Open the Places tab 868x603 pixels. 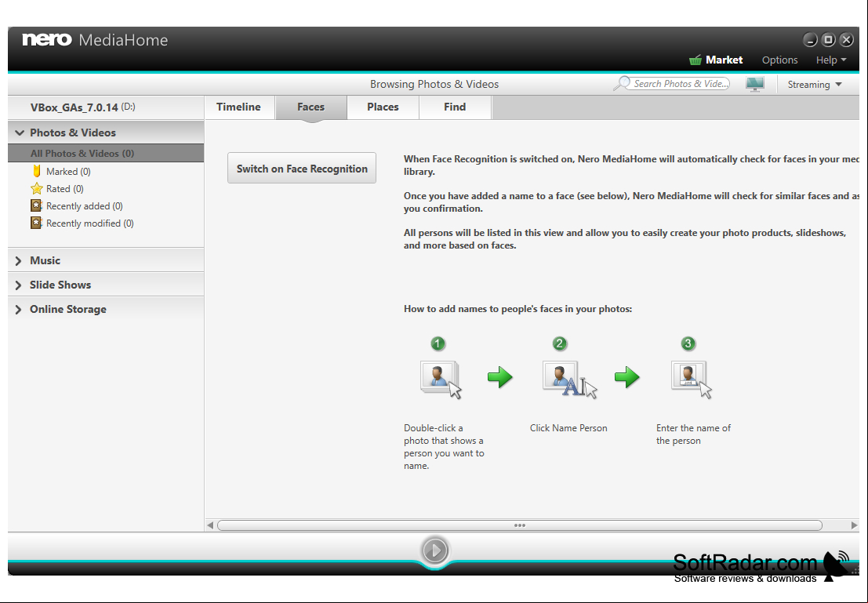tap(383, 107)
